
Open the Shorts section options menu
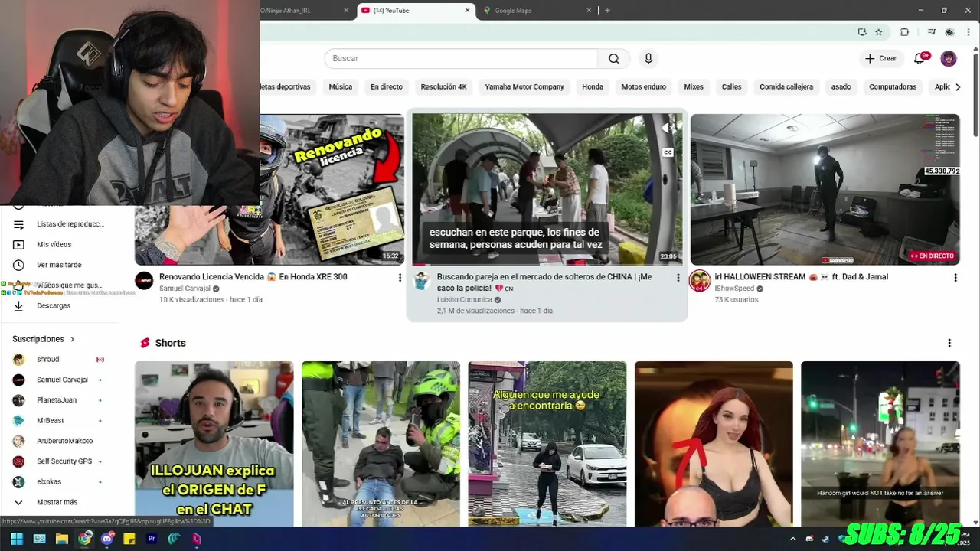point(949,343)
